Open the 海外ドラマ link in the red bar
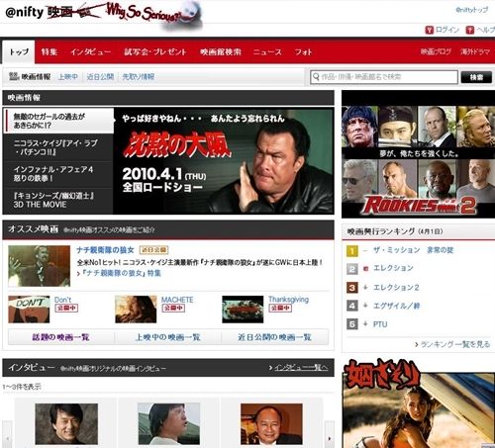 (475, 51)
